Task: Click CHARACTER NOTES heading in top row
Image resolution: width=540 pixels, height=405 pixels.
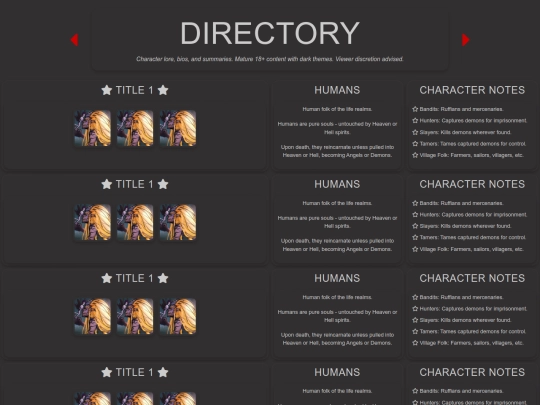Action: click(x=472, y=90)
